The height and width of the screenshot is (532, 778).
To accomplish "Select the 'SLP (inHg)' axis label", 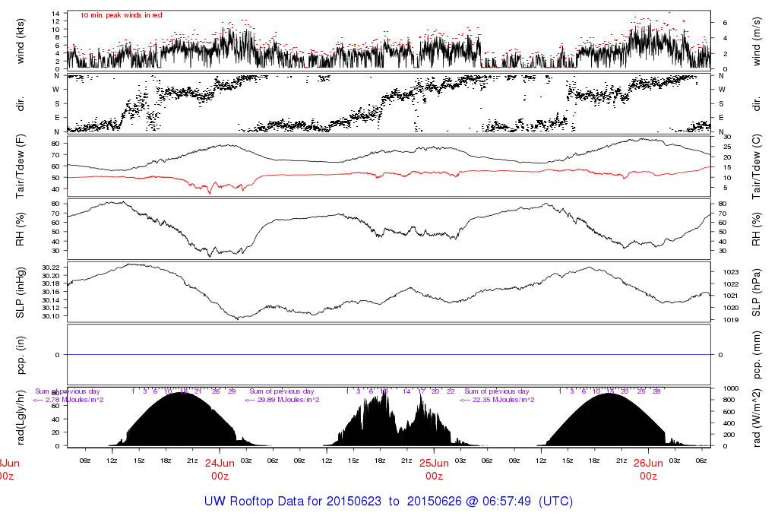I will pyautogui.click(x=21, y=293).
